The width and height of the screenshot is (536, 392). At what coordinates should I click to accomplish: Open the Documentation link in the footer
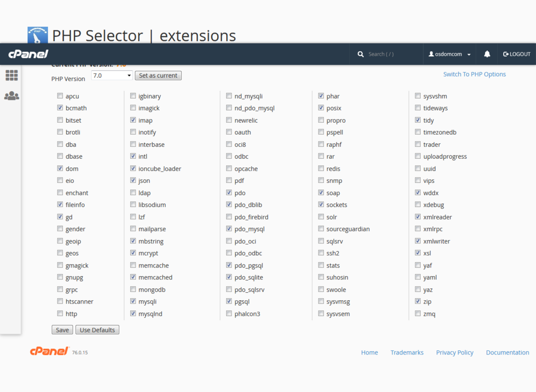click(x=507, y=352)
